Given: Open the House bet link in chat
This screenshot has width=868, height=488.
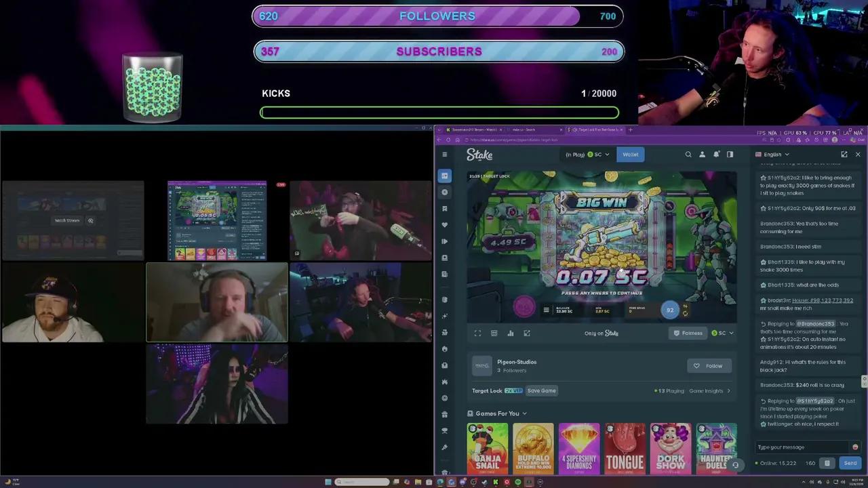Looking at the screenshot, I should coord(823,300).
